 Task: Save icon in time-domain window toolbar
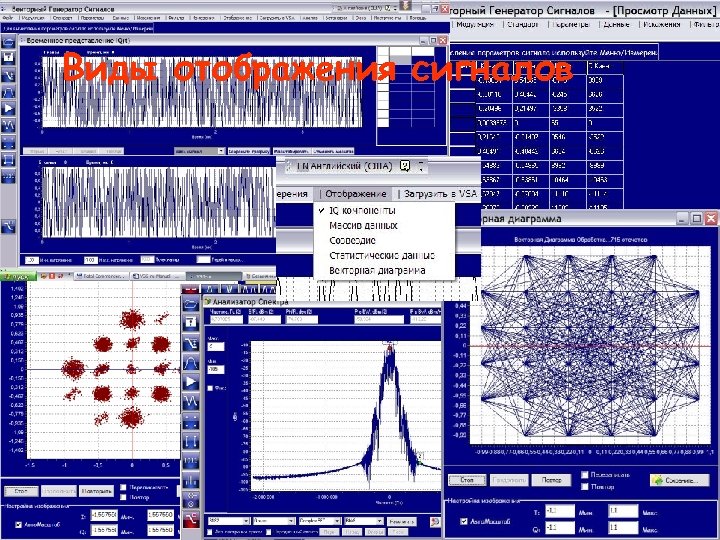pyautogui.click(x=8, y=58)
